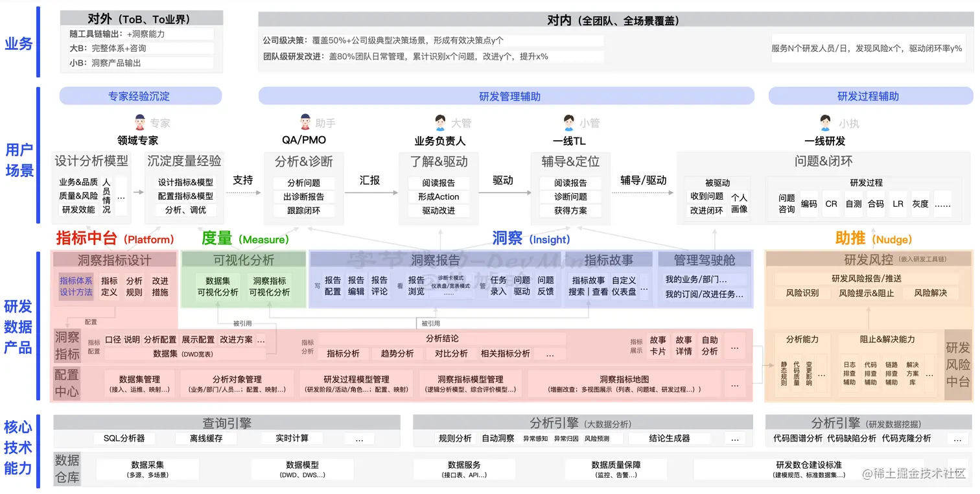This screenshot has width=980, height=494.
Task: Select the 专家经验沉淀 pill header
Action: click(140, 96)
